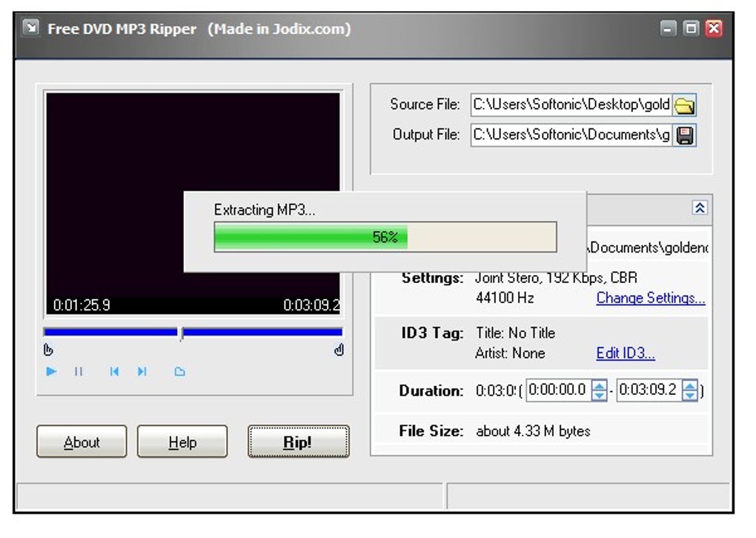The image size is (756, 538).
Task: Click the About button
Action: [x=82, y=442]
